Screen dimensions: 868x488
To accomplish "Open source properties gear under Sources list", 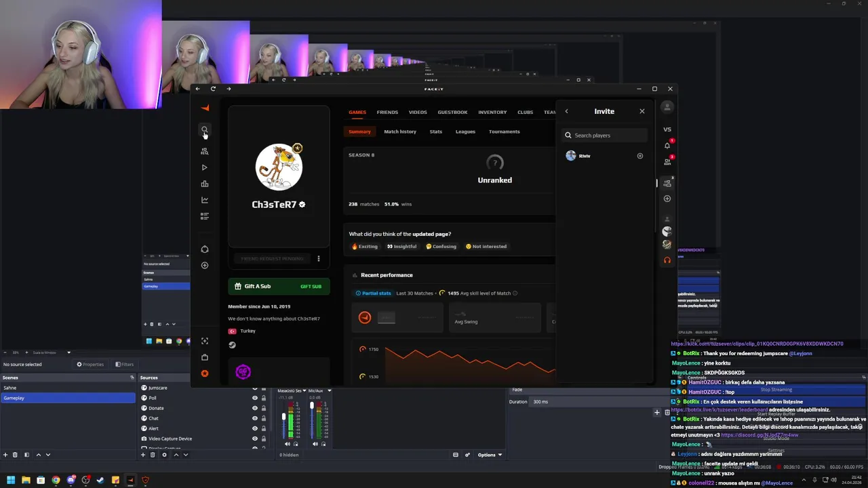I will [x=164, y=455].
